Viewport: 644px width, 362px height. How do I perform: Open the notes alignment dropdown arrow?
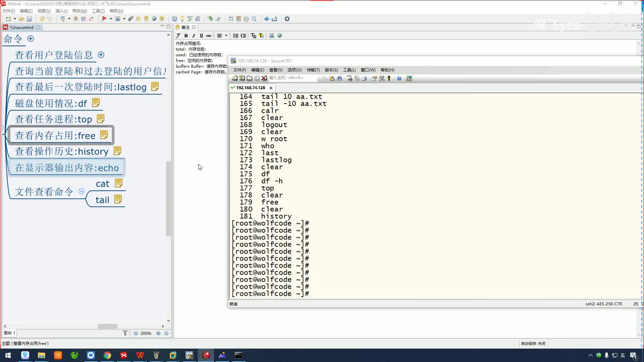coord(226,36)
